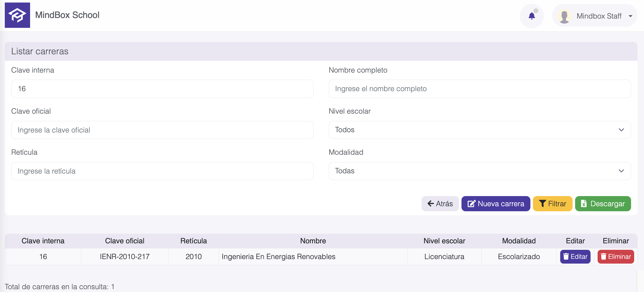
Task: Click the MindBox School graduation cap logo
Action: click(17, 15)
